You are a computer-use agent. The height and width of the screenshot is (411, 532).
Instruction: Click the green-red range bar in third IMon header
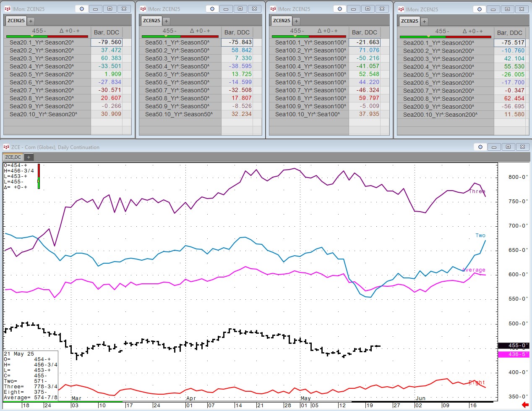[x=310, y=37]
